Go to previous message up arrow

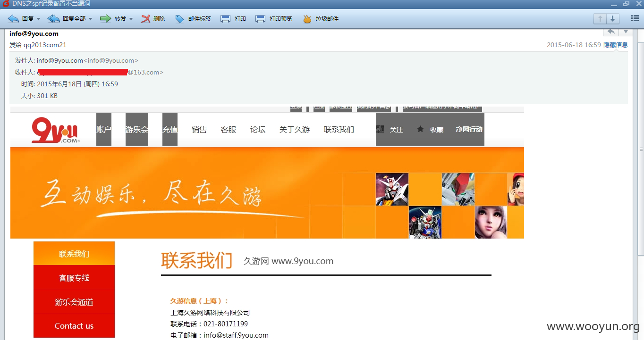pos(600,18)
